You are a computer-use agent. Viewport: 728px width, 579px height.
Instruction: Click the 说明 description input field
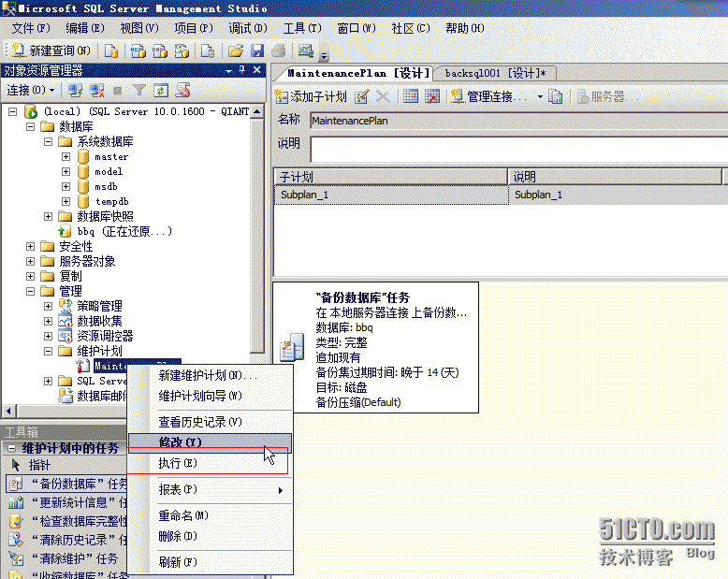(x=518, y=149)
